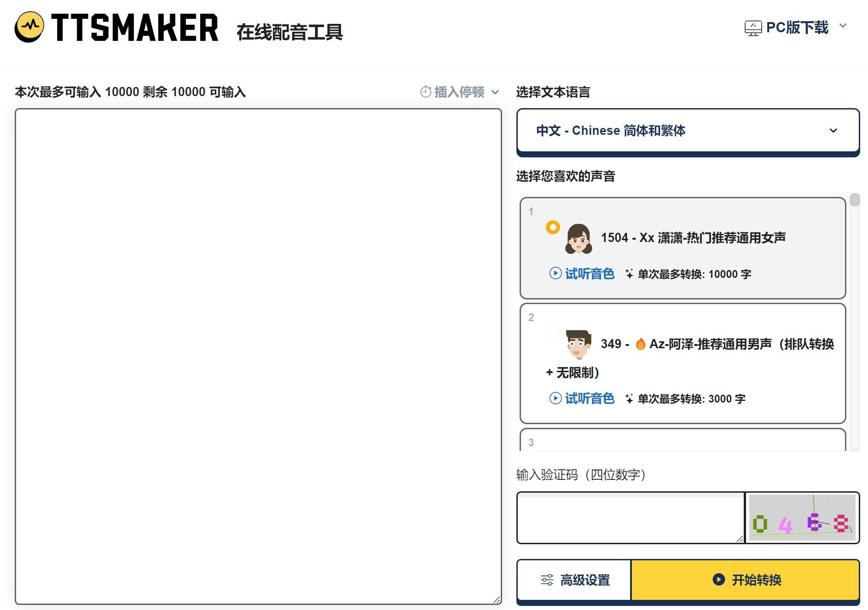868x610 pixels.
Task: Expand the 插入停顿 pause options dropdown
Action: tap(495, 92)
